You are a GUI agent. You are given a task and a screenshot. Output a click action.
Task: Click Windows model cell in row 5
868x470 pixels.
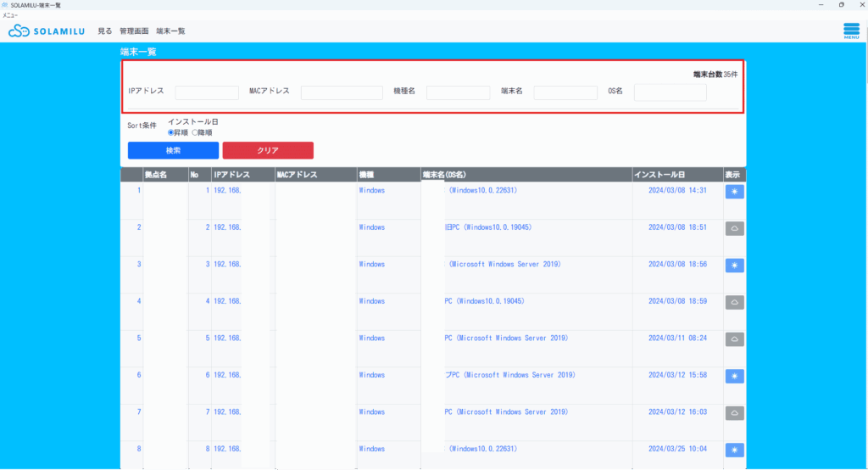[372, 339]
